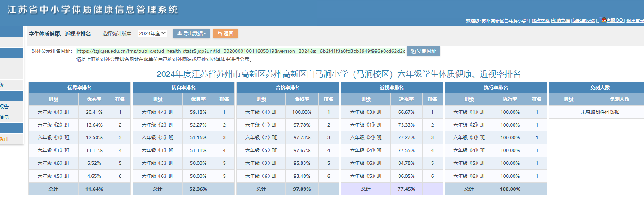
Task: Click the public ranking URL text
Action: [241, 51]
